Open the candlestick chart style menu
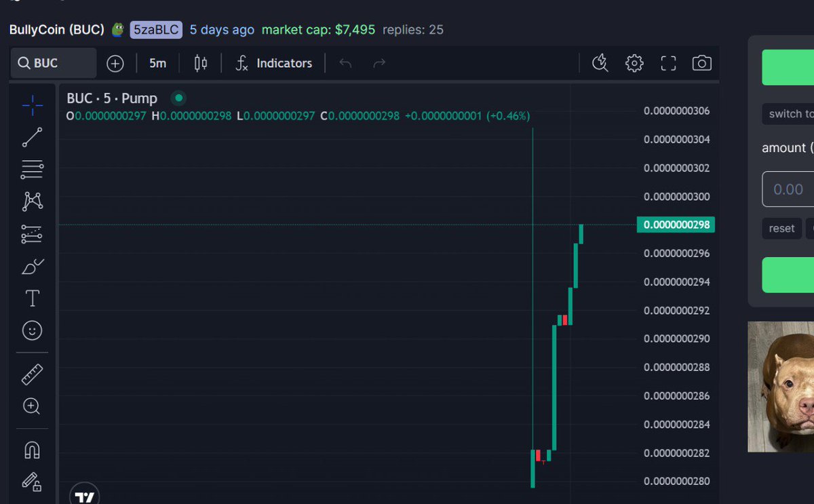 pyautogui.click(x=201, y=63)
